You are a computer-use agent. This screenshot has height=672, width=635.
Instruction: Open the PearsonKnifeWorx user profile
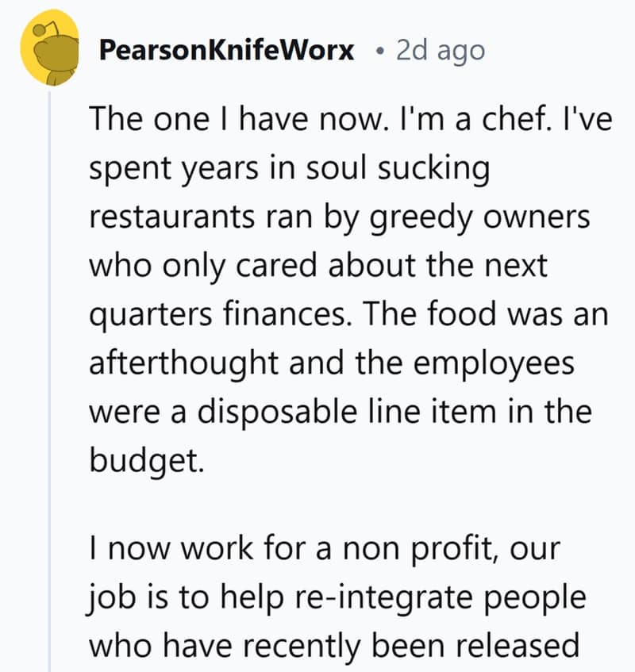pos(227,52)
